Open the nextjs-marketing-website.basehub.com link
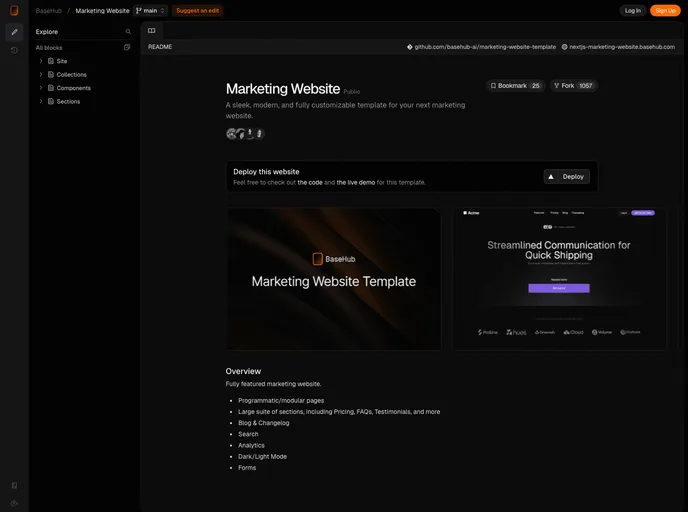688x512 pixels. 618,47
